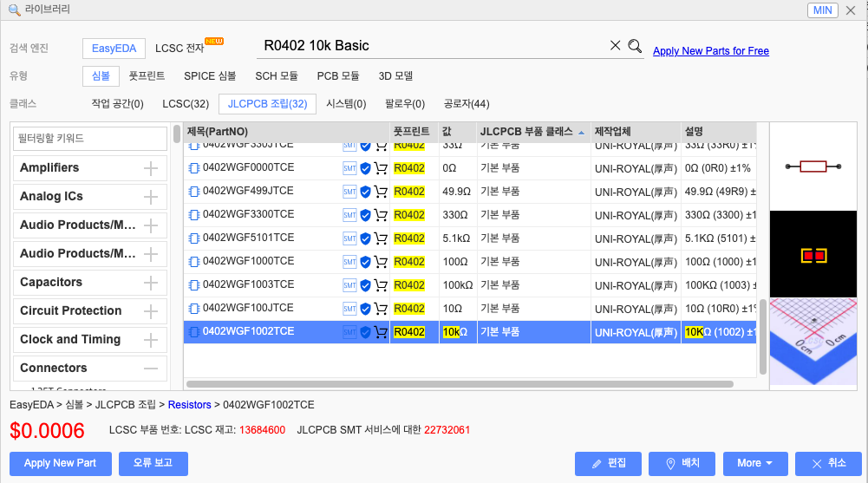Click the cart icon for 0402WGF100JTCE
Viewport: 868px width, 483px height.
coord(381,309)
